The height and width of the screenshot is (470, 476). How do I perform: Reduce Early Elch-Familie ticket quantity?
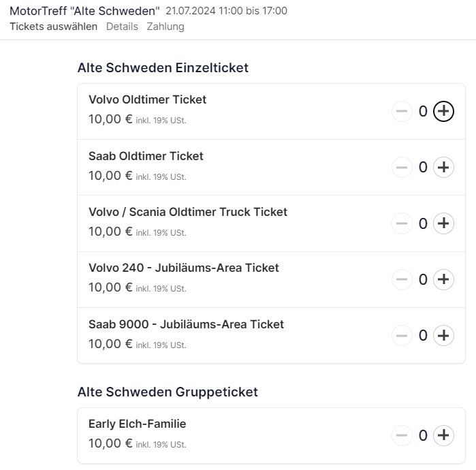pos(402,435)
